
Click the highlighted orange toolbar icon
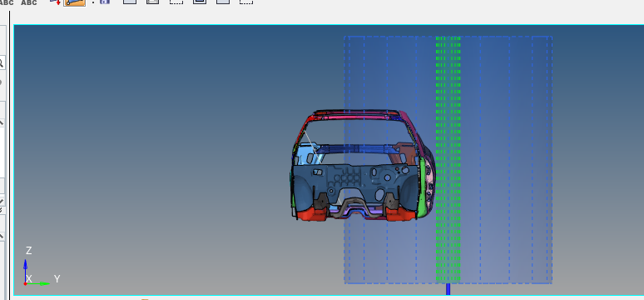(x=74, y=2)
